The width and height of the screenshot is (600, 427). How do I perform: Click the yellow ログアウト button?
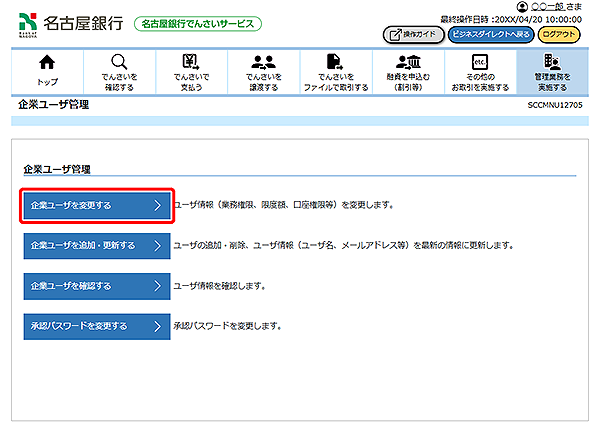pos(560,33)
